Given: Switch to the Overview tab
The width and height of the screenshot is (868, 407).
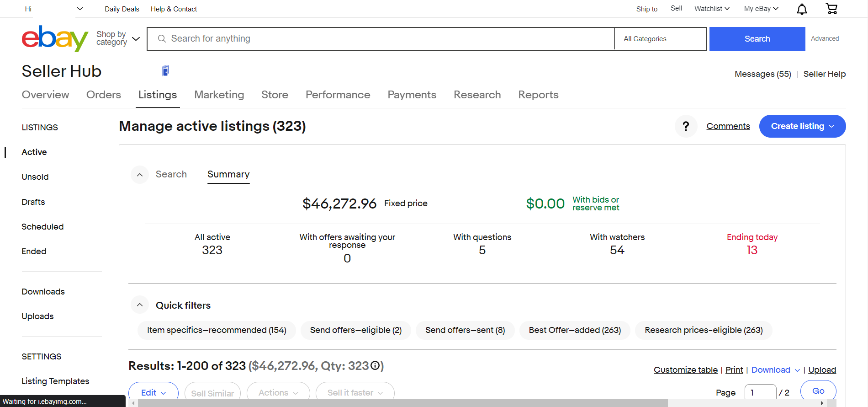Looking at the screenshot, I should coord(46,95).
